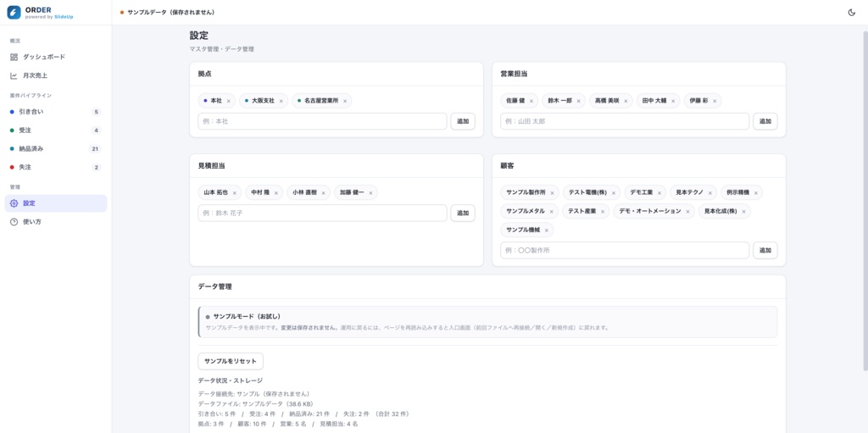Remove 加藤 健一 from 見積担当
This screenshot has width=868, height=433.
[370, 192]
